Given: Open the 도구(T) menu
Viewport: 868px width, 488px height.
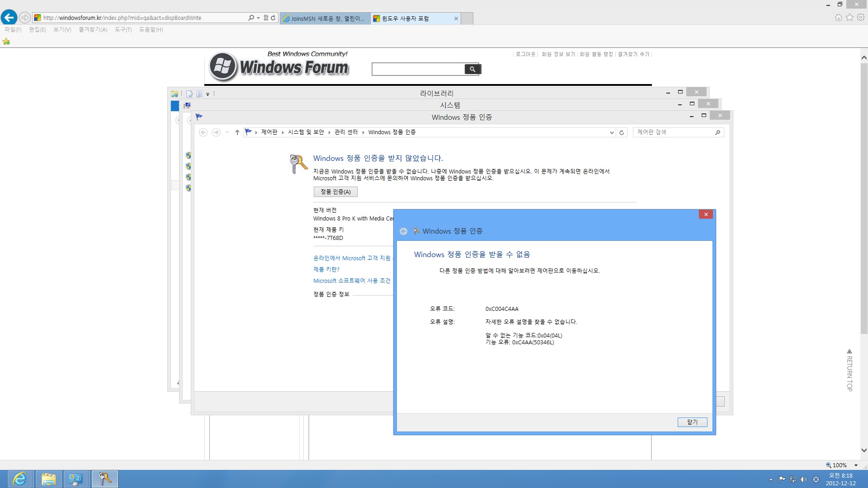Looking at the screenshot, I should (123, 29).
